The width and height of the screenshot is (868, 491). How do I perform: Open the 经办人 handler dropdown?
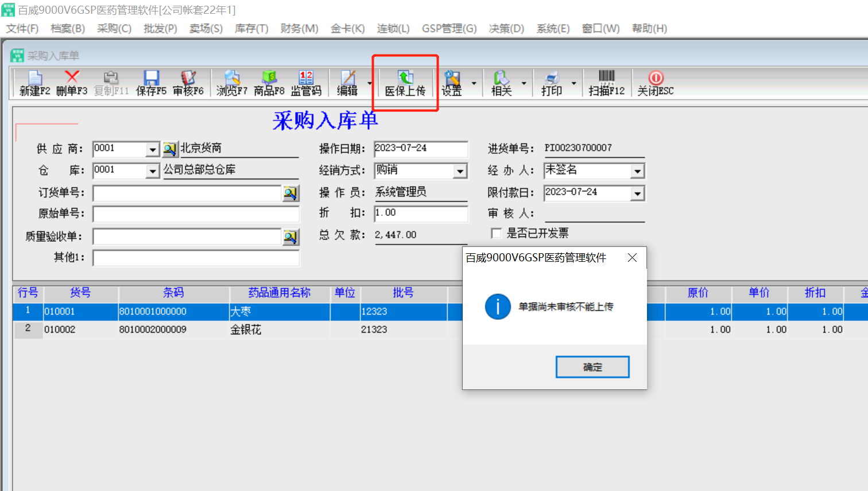(637, 171)
